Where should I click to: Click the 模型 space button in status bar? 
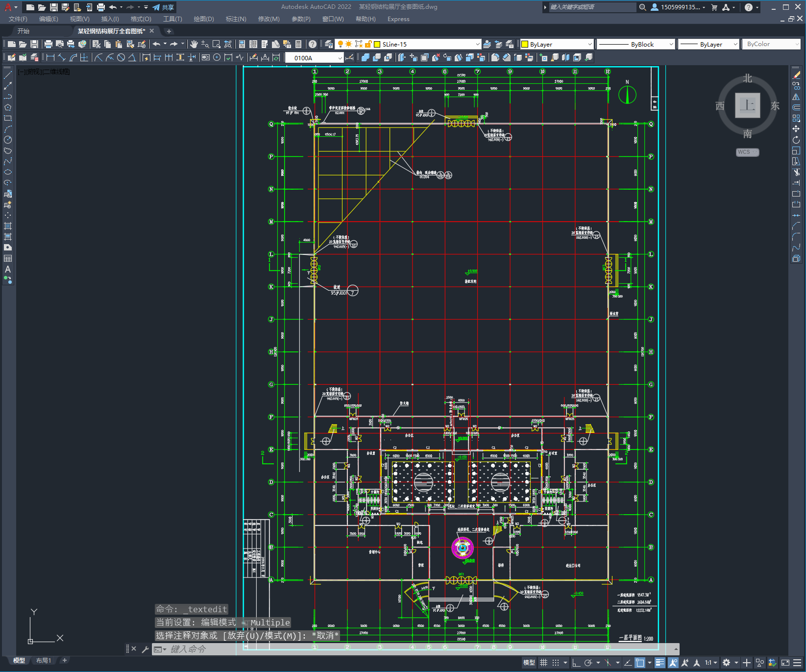tap(529, 663)
